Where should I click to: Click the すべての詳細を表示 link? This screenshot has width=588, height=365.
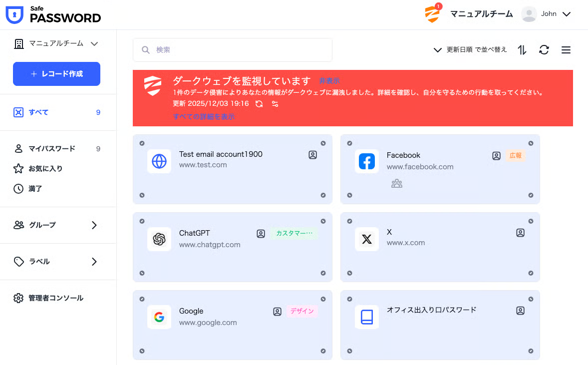[204, 117]
